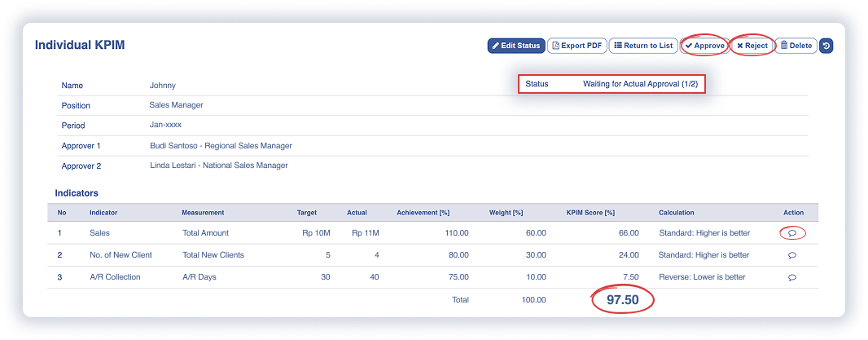Screen dimensions: 868x340
Task: Select the Sales indicator row name
Action: click(x=99, y=232)
